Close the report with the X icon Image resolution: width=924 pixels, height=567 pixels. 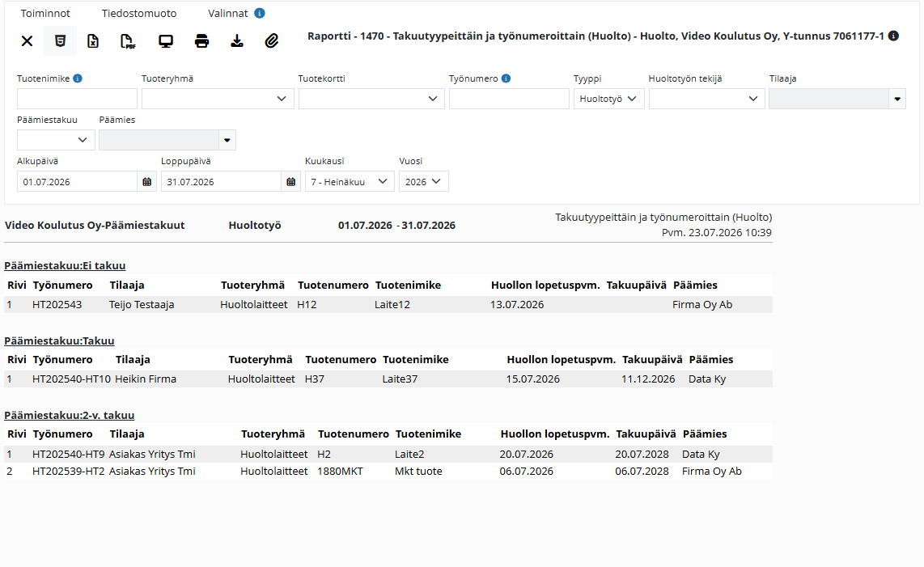point(28,40)
